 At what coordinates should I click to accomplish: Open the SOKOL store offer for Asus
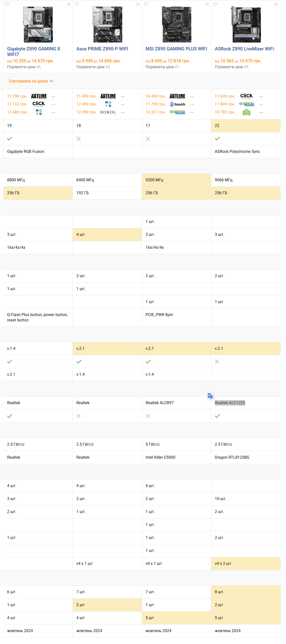tap(108, 112)
